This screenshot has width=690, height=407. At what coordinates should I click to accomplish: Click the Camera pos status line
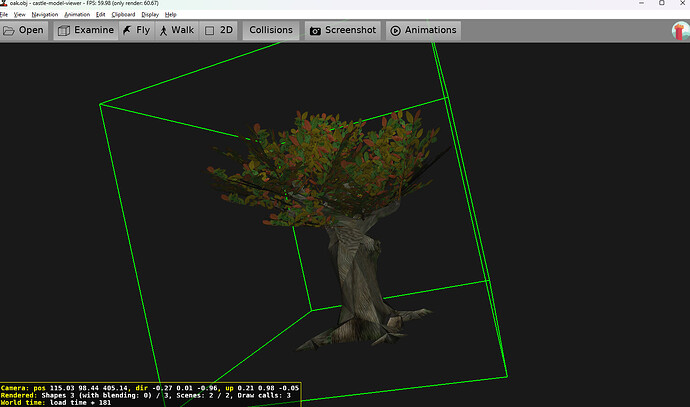pyautogui.click(x=150, y=388)
